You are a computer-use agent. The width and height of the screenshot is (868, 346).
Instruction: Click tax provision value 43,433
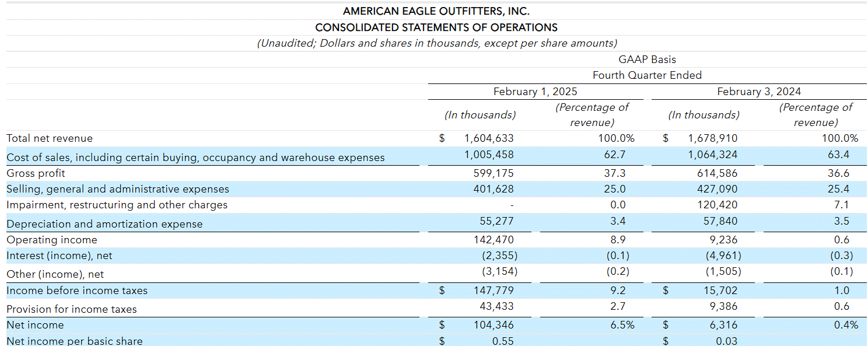click(496, 306)
